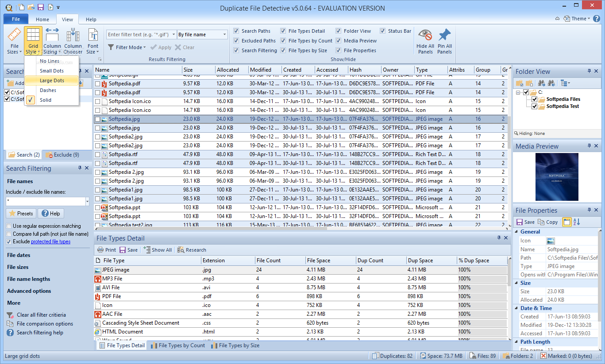Open the Folder View tree options dropdown
This screenshot has width=605, height=364.
565,83
